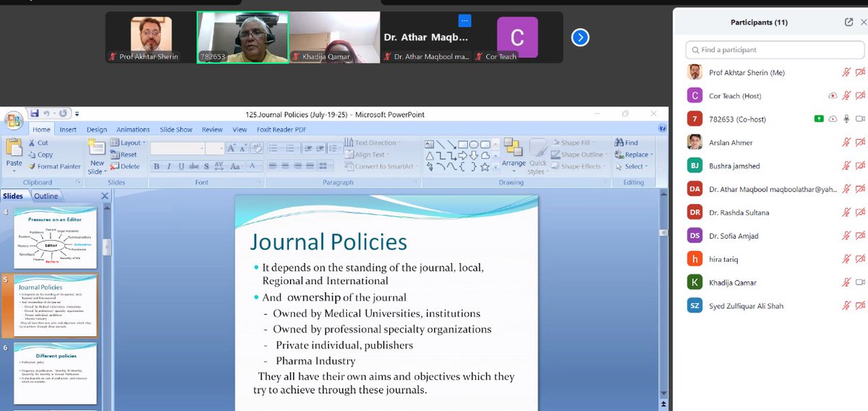Select slide 6 thumbnail Different policies
Viewport: 868px width, 411px height.
tap(56, 373)
